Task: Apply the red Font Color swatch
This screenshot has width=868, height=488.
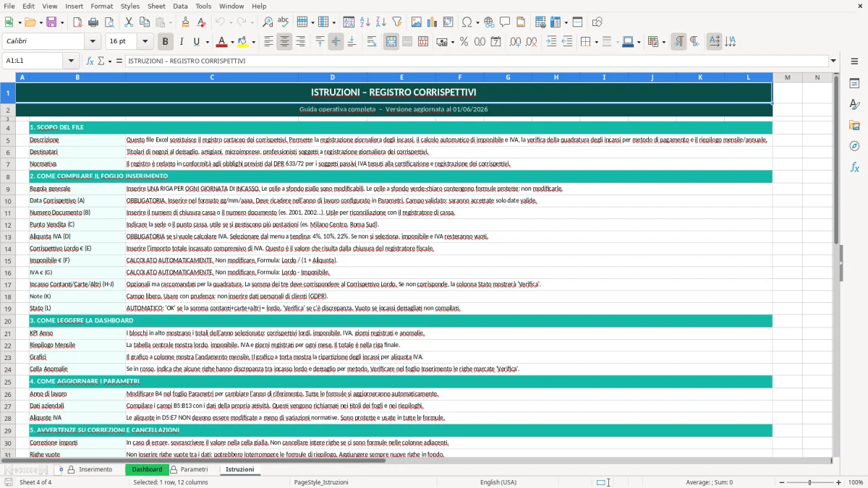Action: tap(221, 42)
